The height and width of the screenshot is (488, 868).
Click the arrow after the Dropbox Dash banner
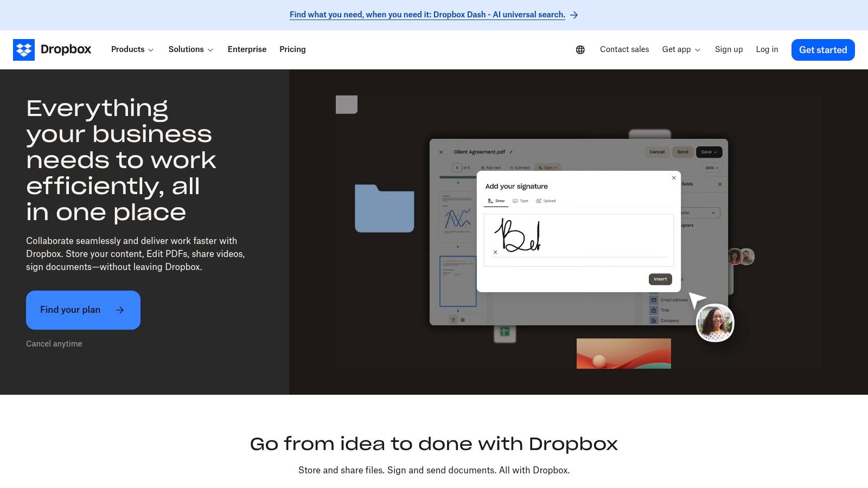tap(574, 15)
